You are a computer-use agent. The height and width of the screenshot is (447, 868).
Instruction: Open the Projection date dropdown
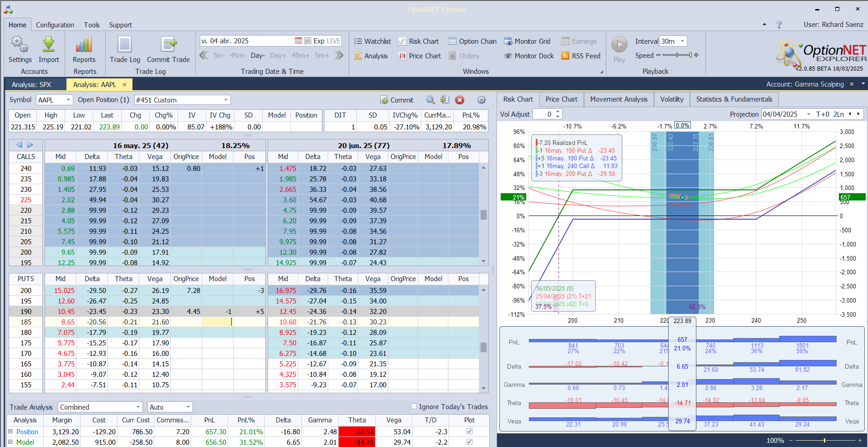(808, 114)
